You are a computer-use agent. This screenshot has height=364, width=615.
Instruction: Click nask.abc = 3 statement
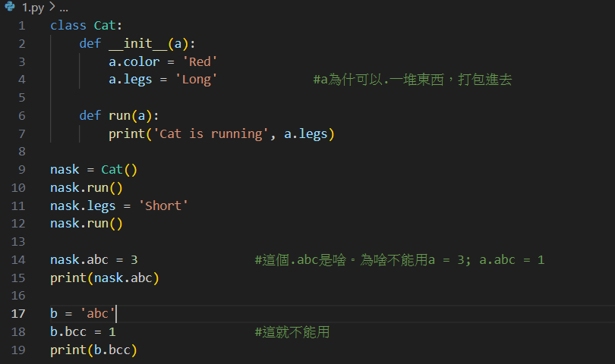[x=93, y=260]
